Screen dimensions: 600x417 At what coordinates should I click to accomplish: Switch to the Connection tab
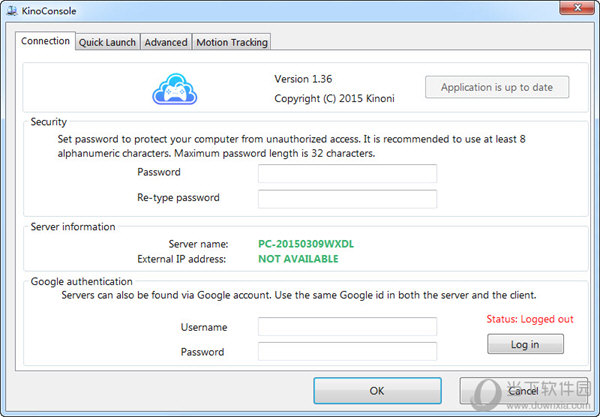coord(45,41)
